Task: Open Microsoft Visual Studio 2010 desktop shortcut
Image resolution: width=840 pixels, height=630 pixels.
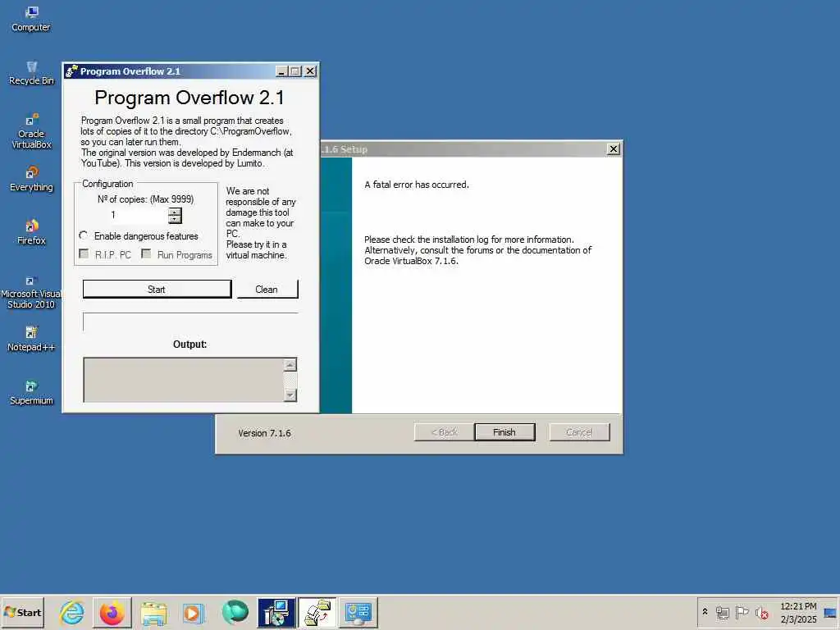Action: point(31,292)
